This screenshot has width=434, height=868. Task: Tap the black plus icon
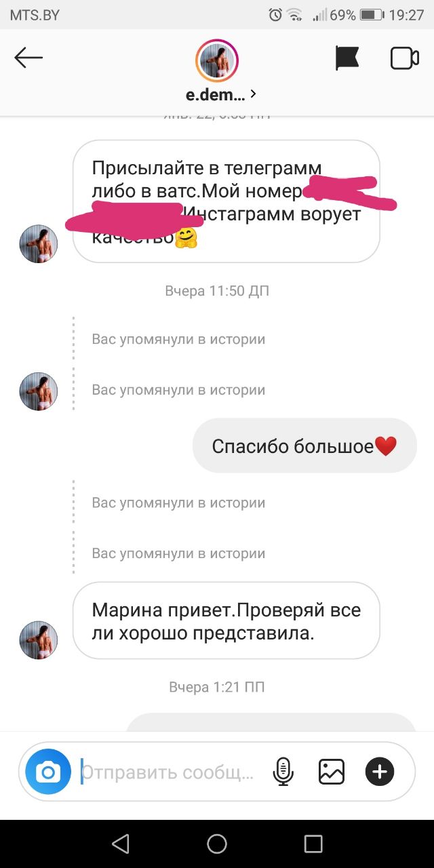point(380,772)
